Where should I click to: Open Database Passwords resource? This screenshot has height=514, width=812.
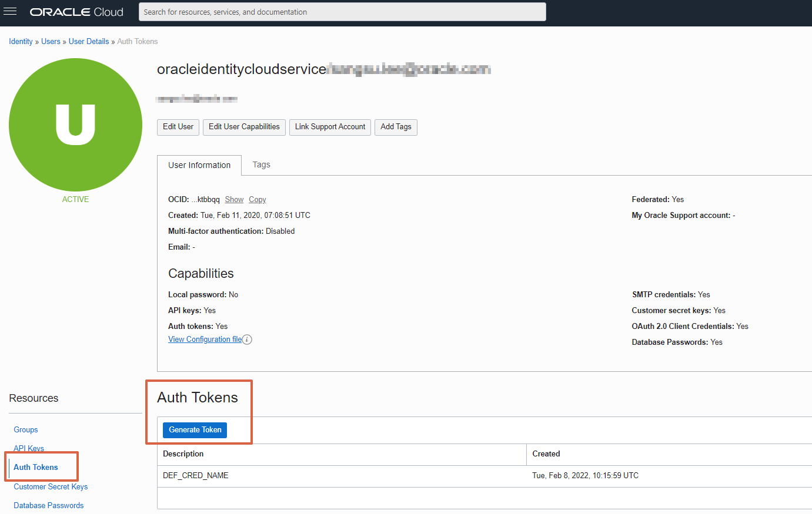tap(49, 506)
